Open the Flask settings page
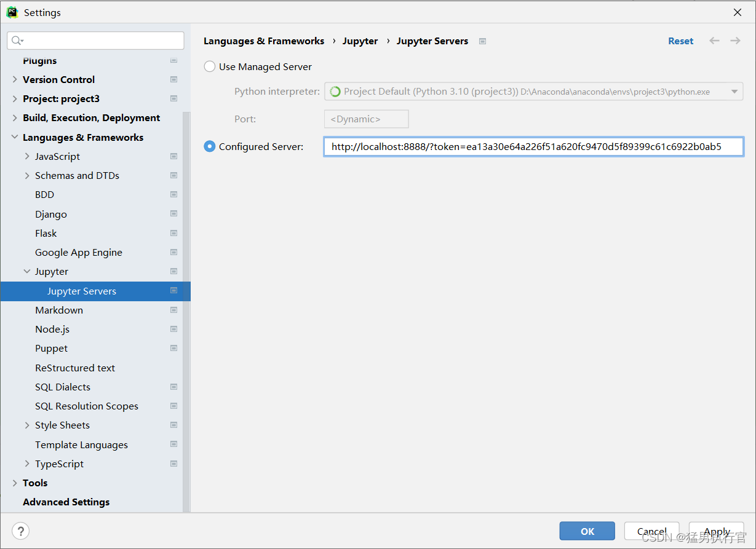This screenshot has height=549, width=756. [46, 233]
